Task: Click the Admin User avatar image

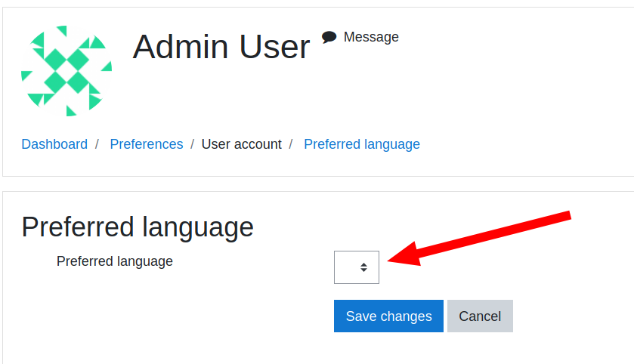Action: (66, 71)
